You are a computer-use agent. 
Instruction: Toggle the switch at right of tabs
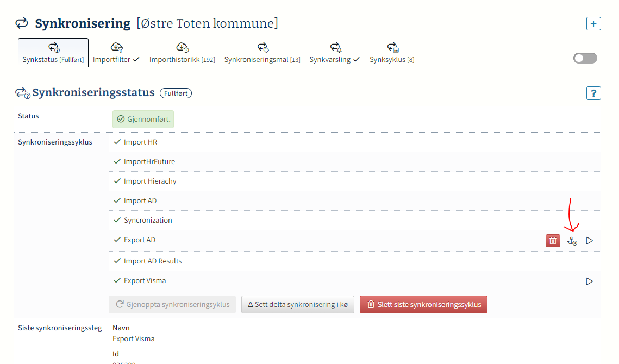tap(585, 58)
